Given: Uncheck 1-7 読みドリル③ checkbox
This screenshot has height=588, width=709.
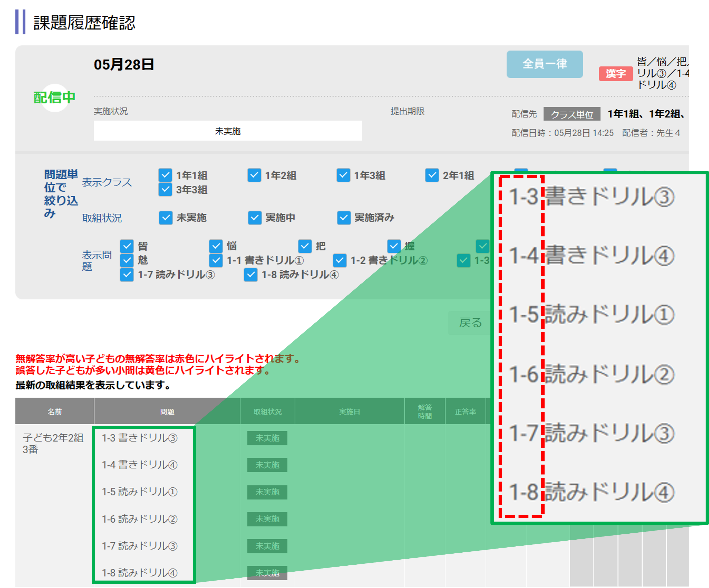Looking at the screenshot, I should (127, 275).
